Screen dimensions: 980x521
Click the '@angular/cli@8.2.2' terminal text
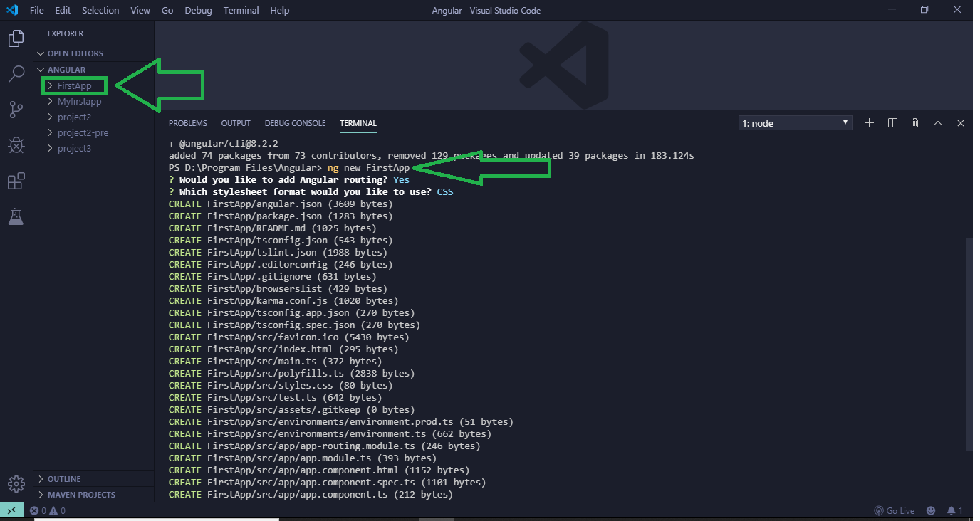pos(229,144)
